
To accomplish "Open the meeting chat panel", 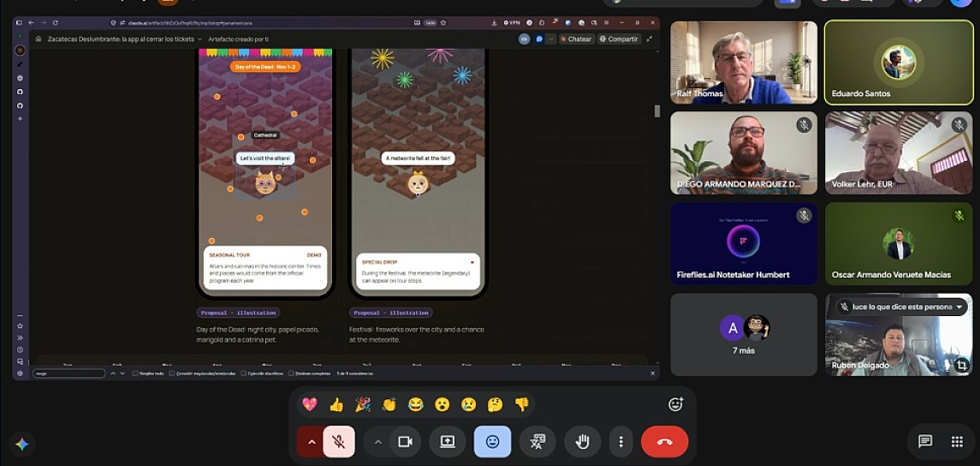I will (x=925, y=442).
